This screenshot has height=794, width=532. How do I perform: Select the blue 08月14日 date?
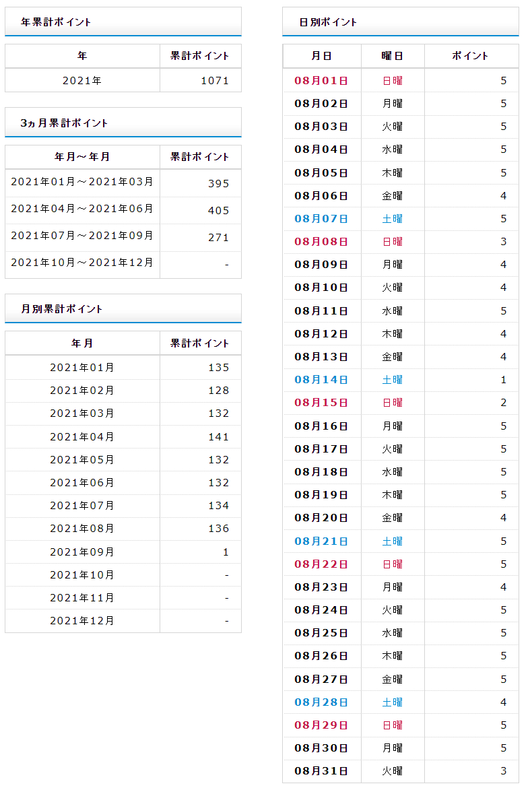[x=321, y=380]
